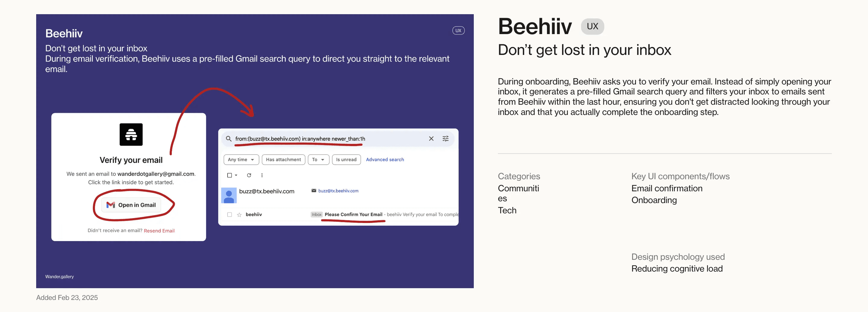Image resolution: width=868 pixels, height=312 pixels.
Task: Click the Inbox label on the email row
Action: (316, 215)
